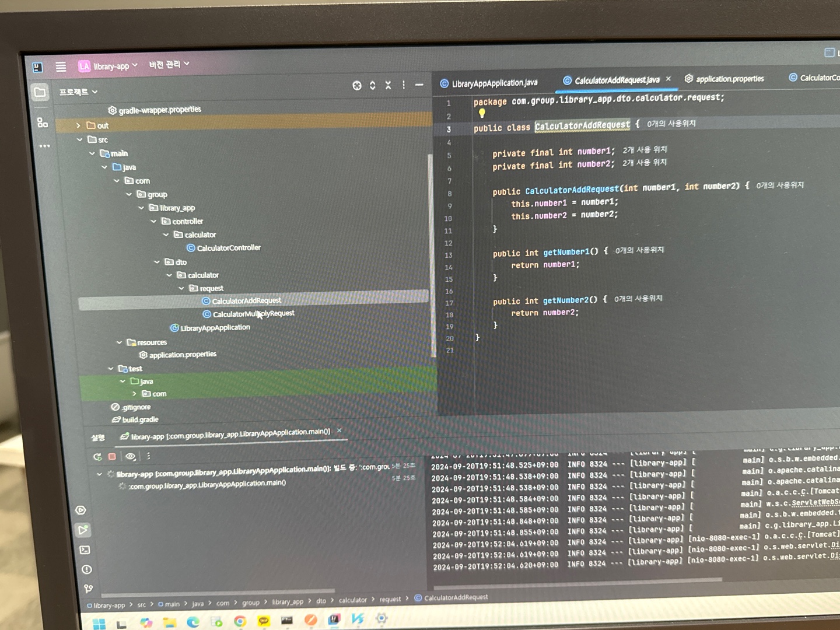Viewport: 840px width, 630px height.
Task: Collapse the resources folder
Action: (x=119, y=343)
